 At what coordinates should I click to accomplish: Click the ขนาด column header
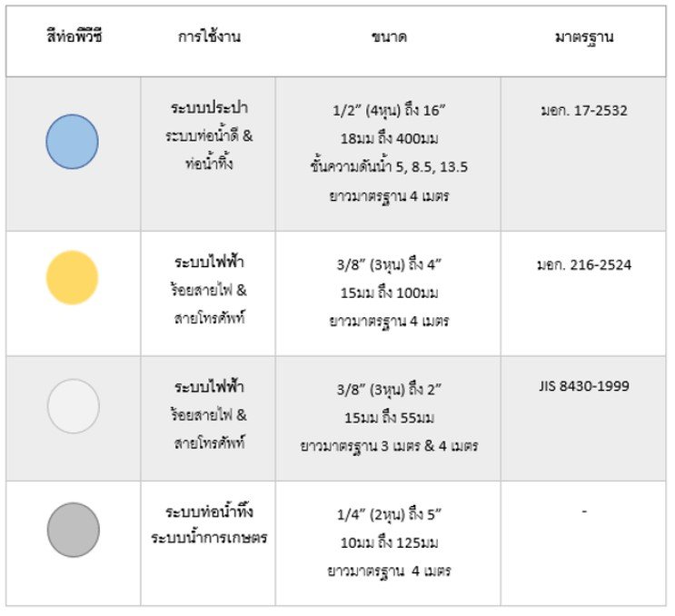(x=389, y=38)
